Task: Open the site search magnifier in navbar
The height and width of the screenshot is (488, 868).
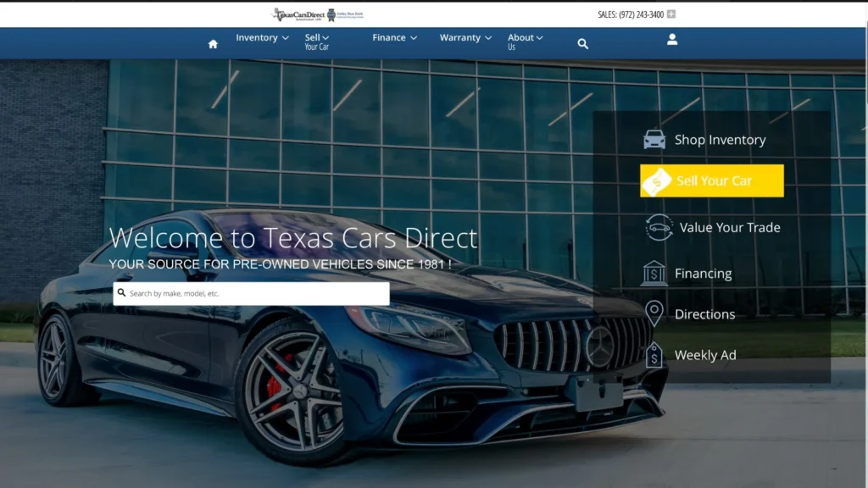Action: [x=583, y=44]
